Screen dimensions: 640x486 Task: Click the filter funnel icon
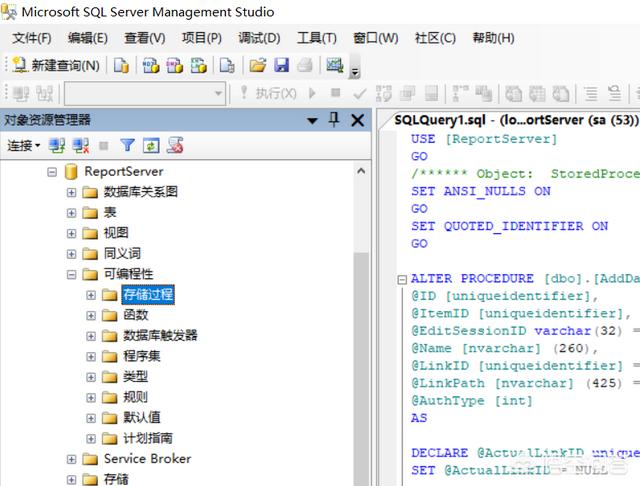127,145
